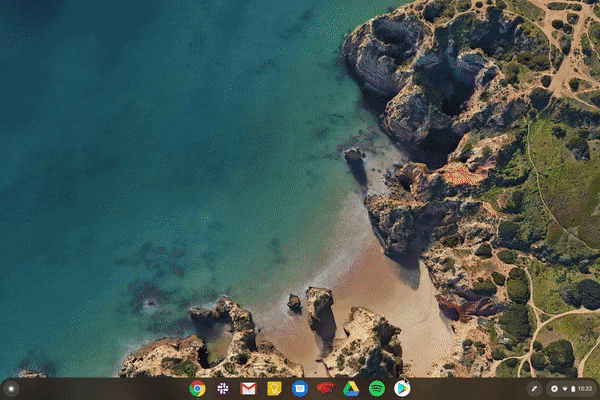Launch the green Spotify app
Image resolution: width=600 pixels, height=400 pixels.
[x=376, y=388]
